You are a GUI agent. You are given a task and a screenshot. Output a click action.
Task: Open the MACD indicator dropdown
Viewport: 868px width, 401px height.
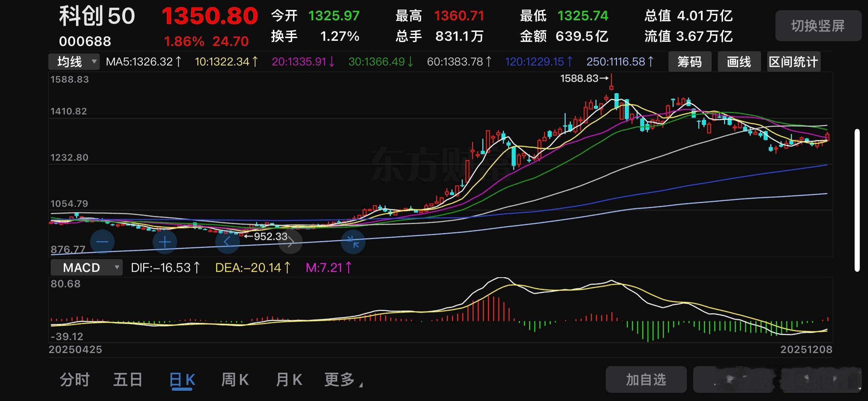[86, 267]
